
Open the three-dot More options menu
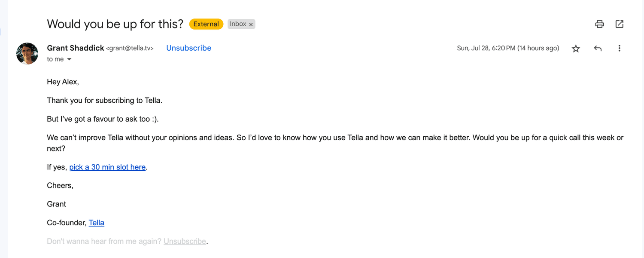coord(619,49)
